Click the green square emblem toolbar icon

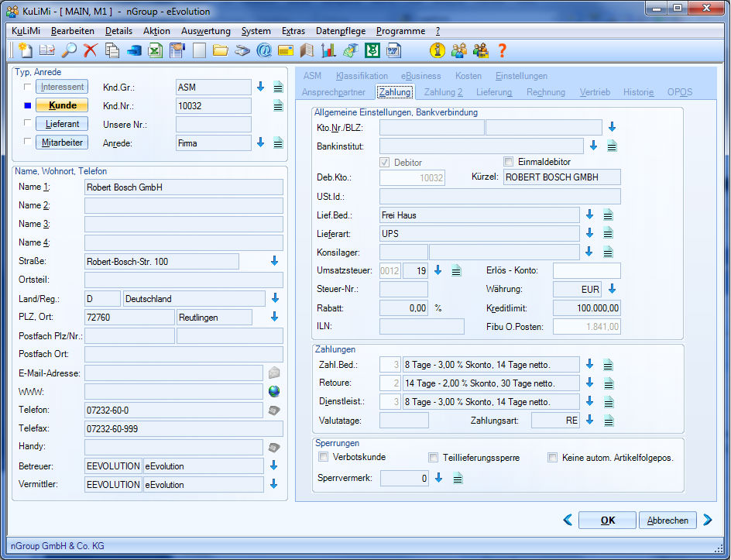click(x=372, y=50)
